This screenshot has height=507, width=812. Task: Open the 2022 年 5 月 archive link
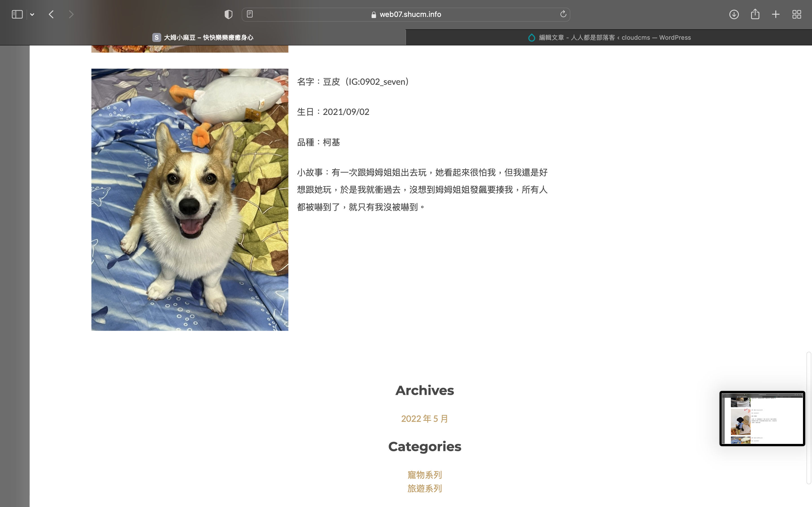[x=424, y=419]
